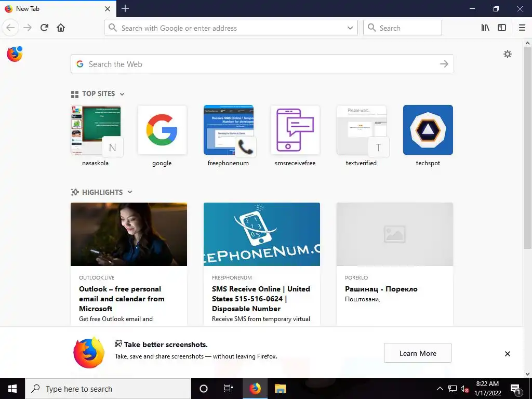
Task: Click the Firefox taskbar icon
Action: point(255,389)
